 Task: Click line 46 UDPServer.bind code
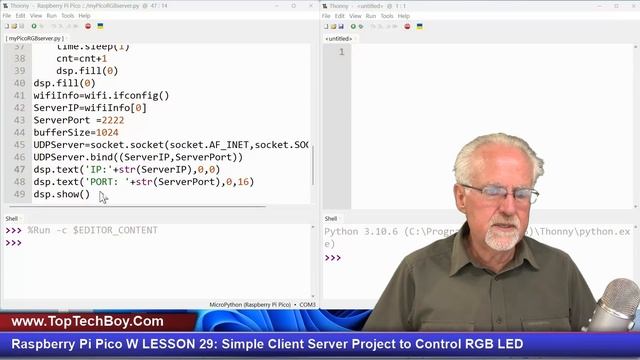(138, 157)
